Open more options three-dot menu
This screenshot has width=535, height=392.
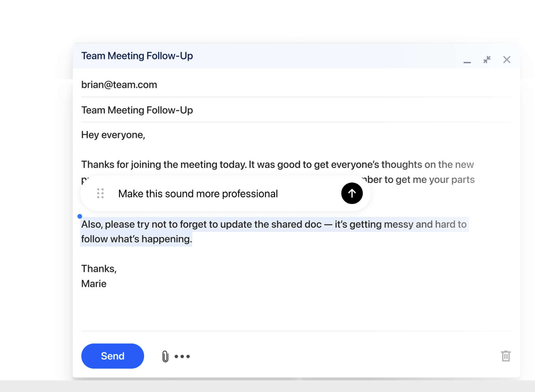tap(182, 356)
